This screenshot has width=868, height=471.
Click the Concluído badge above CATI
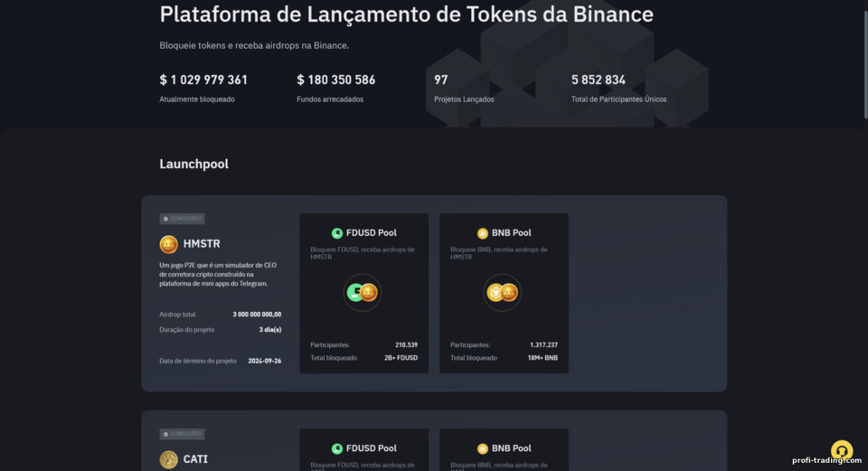182,434
